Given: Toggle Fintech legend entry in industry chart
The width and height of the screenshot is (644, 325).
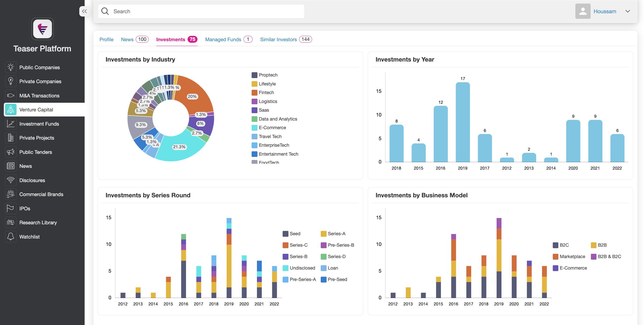Looking at the screenshot, I should [266, 93].
